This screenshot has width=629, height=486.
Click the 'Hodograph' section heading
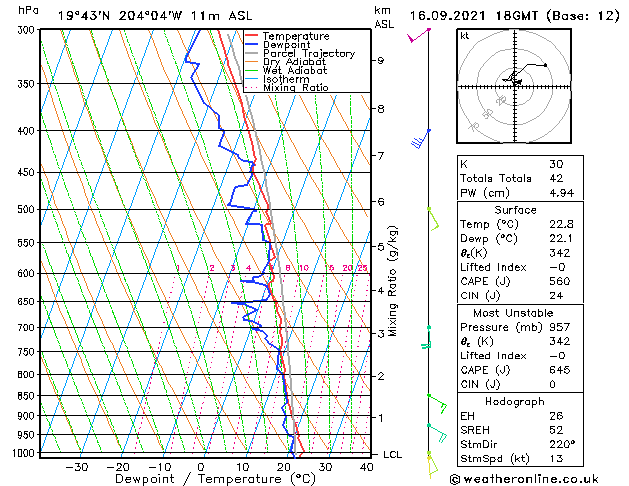coord(515,402)
